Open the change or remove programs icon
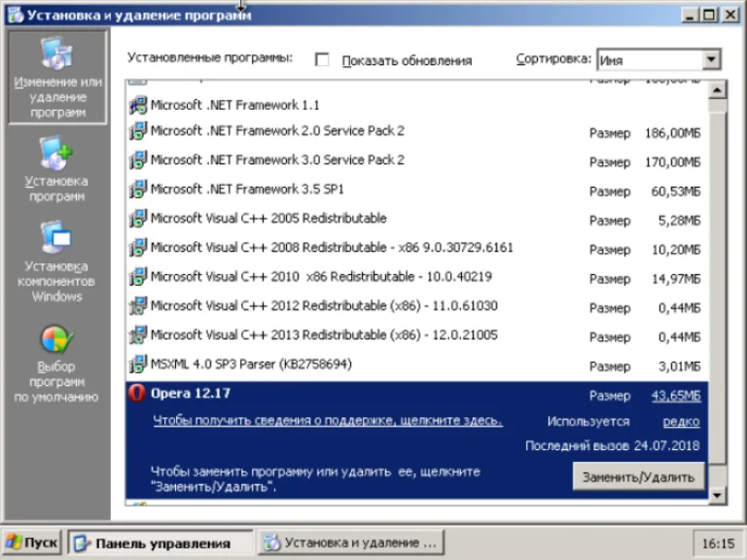Image resolution: width=747 pixels, height=560 pixels. coord(57,52)
